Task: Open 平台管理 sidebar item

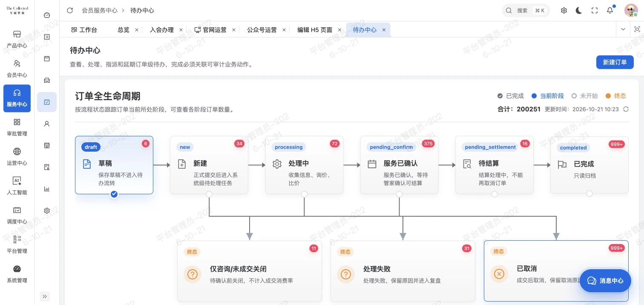Action: 17,245
